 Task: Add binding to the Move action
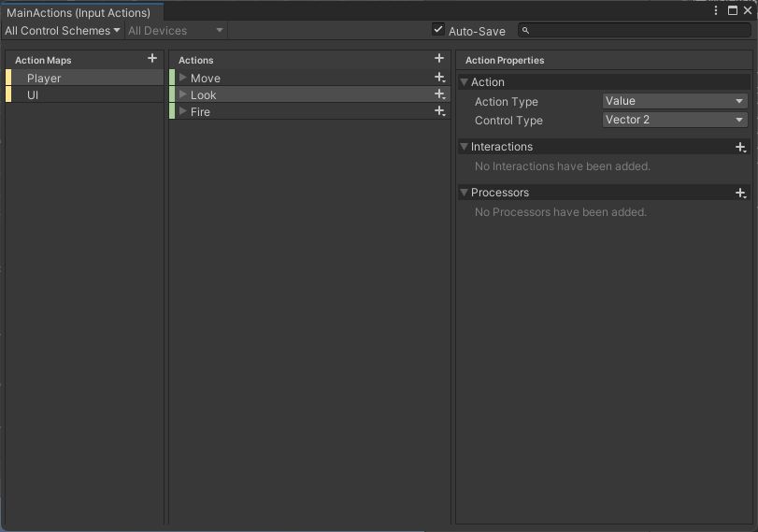click(x=439, y=78)
